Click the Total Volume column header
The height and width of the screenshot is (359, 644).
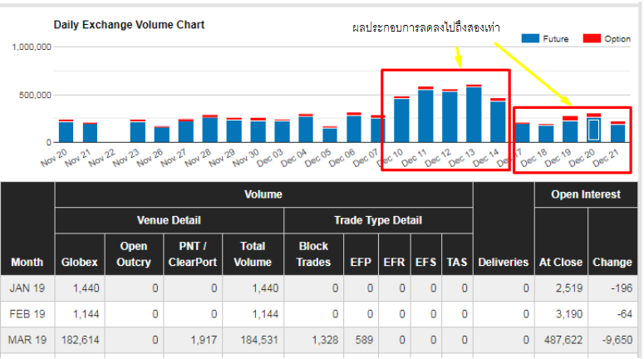[x=253, y=253]
